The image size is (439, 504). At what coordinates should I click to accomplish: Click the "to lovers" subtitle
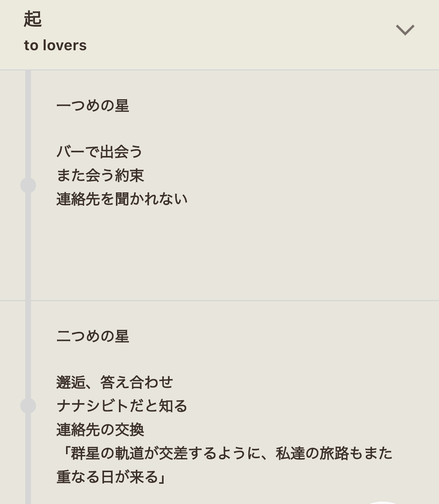55,46
